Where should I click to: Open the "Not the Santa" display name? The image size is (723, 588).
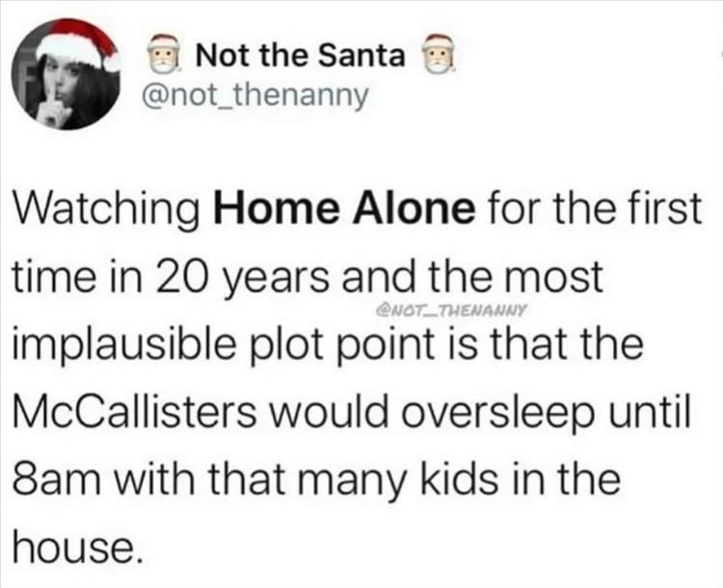pos(300,57)
